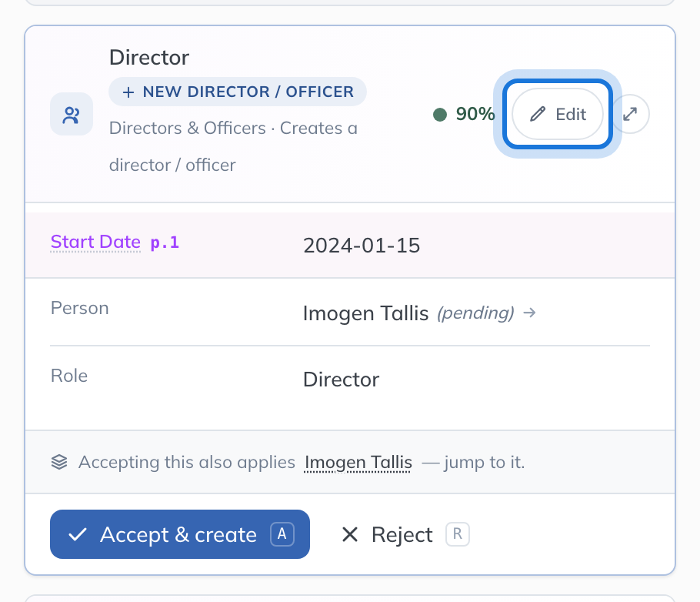Expand the Director card with arrows icon
The image size is (700, 602).
tap(630, 114)
